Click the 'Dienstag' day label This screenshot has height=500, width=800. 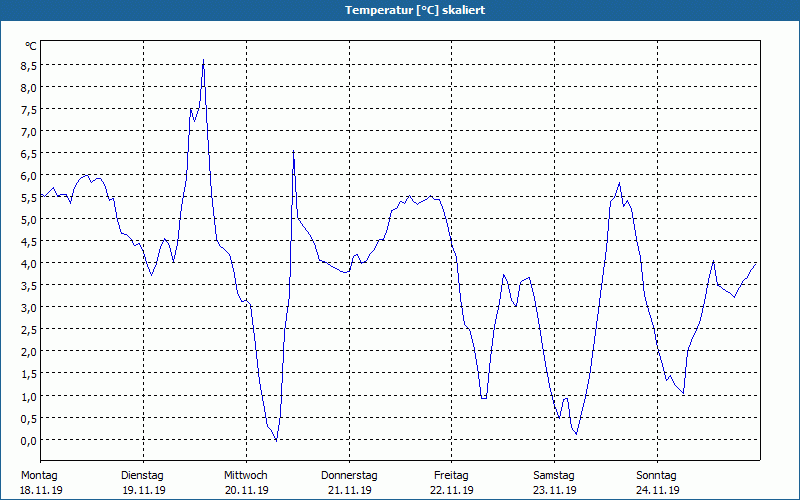(142, 476)
